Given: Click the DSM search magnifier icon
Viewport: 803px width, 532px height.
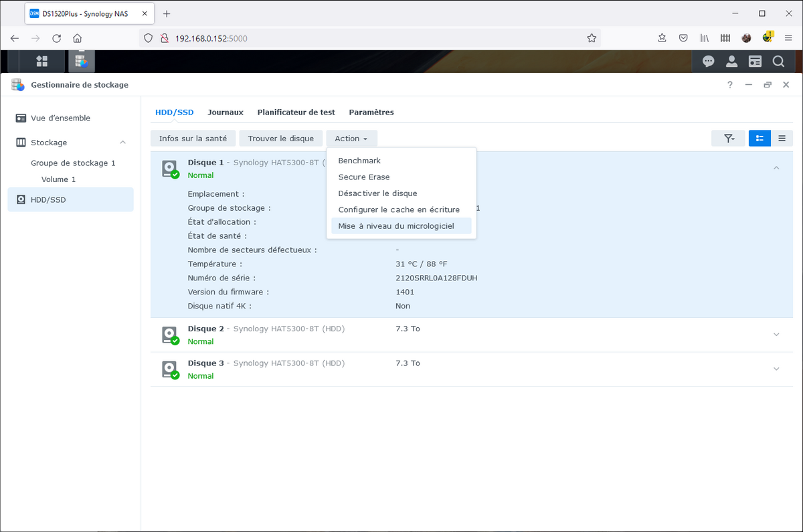Looking at the screenshot, I should tap(778, 62).
